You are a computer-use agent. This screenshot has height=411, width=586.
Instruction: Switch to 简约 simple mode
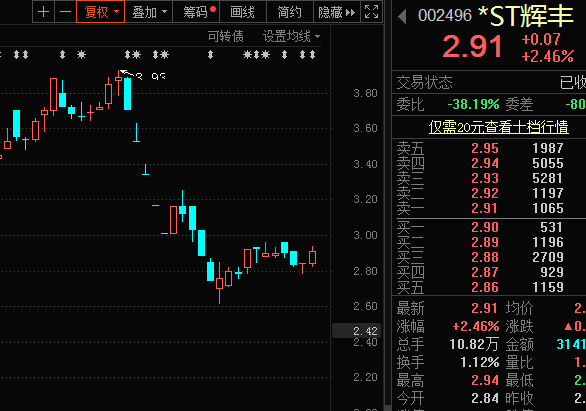coord(290,12)
